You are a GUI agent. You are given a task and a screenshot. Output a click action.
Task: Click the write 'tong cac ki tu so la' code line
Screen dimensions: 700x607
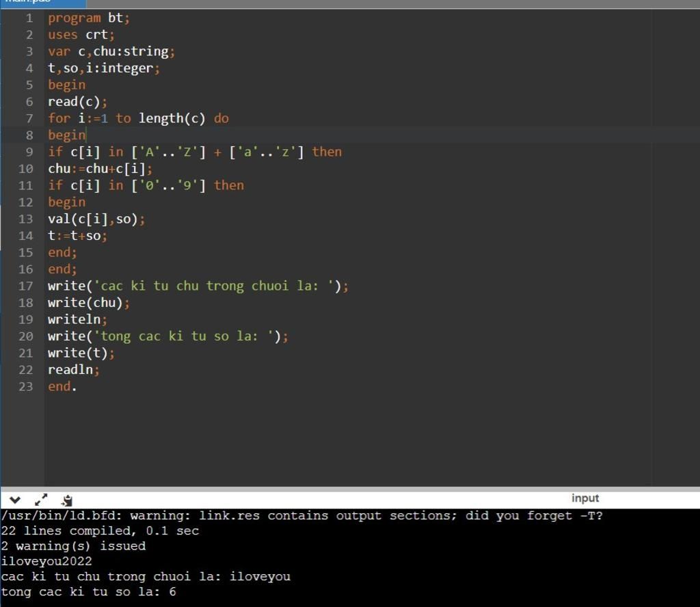[x=168, y=336]
